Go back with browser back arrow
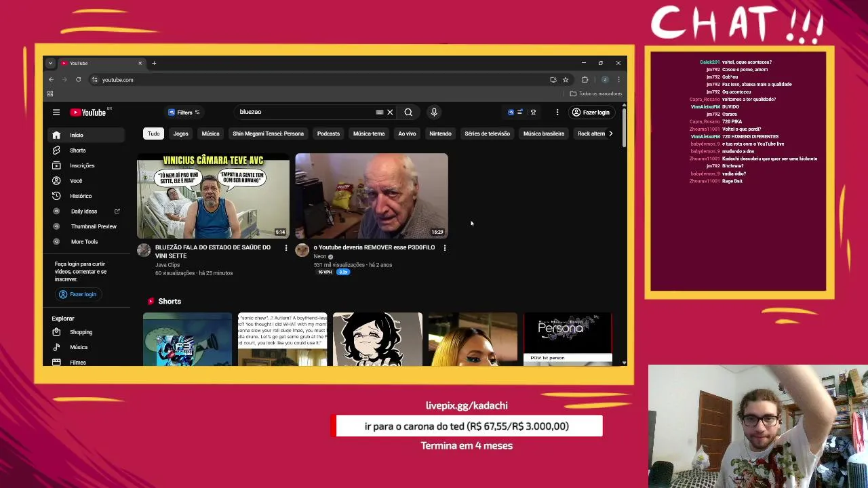This screenshot has height=488, width=868. [x=51, y=80]
